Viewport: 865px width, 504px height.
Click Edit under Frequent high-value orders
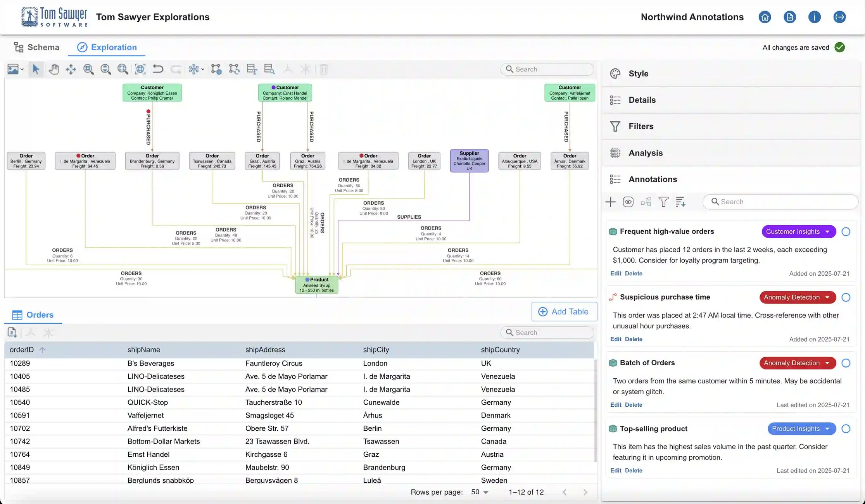click(x=616, y=273)
